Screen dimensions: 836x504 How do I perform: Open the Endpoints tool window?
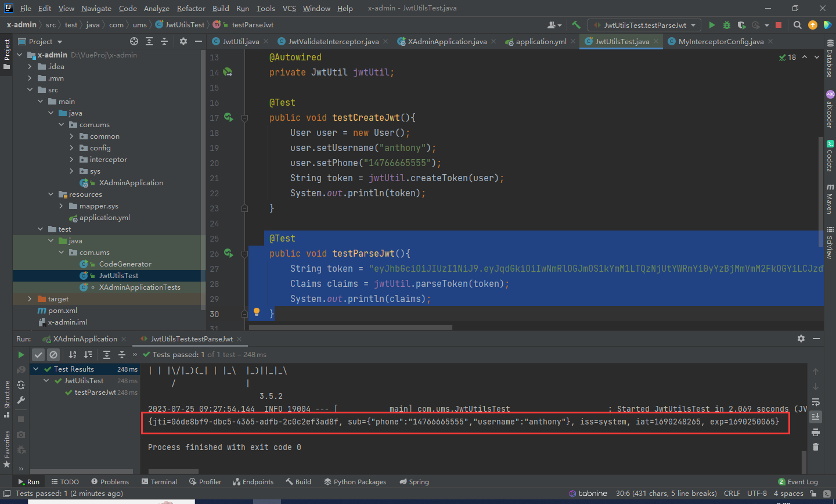(x=253, y=482)
